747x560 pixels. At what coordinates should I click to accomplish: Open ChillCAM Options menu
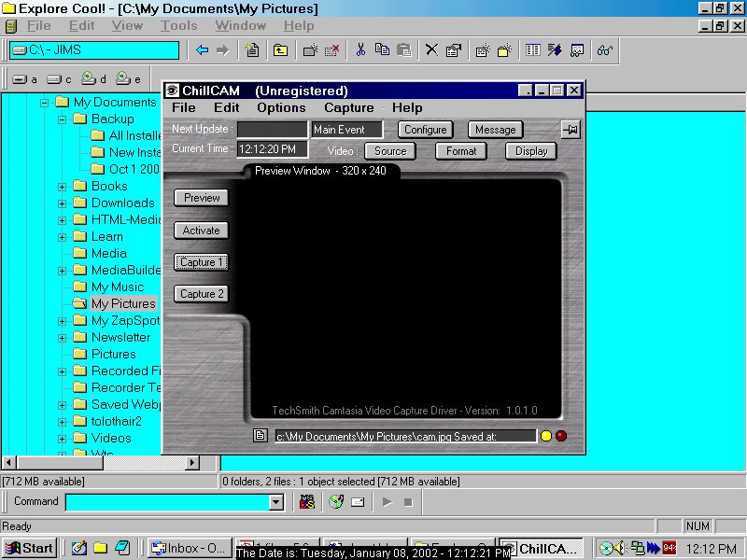(281, 107)
